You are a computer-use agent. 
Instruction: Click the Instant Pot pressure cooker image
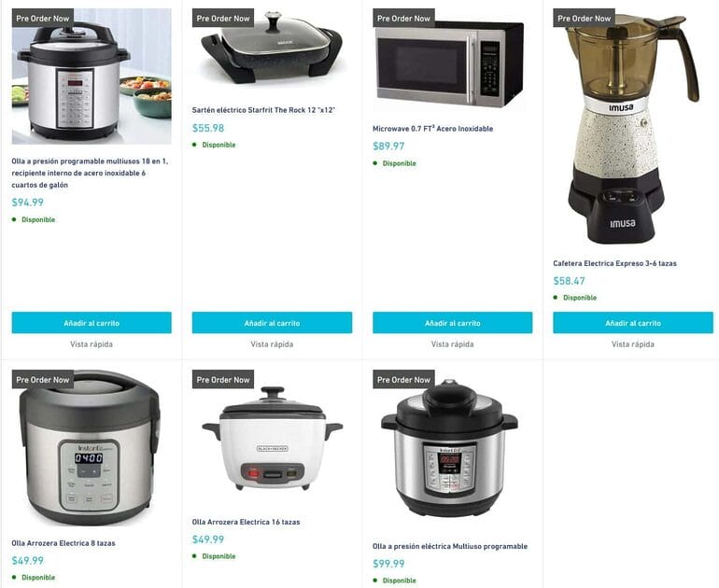coord(449,448)
